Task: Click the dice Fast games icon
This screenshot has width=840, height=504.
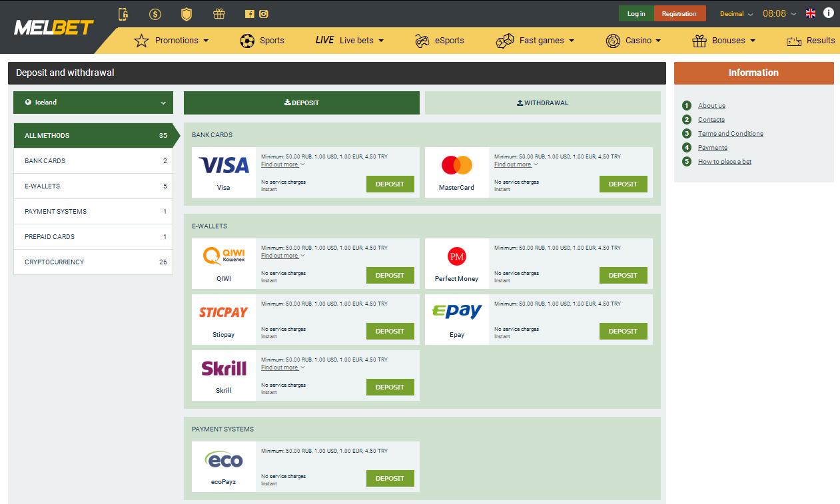Action: [x=505, y=41]
